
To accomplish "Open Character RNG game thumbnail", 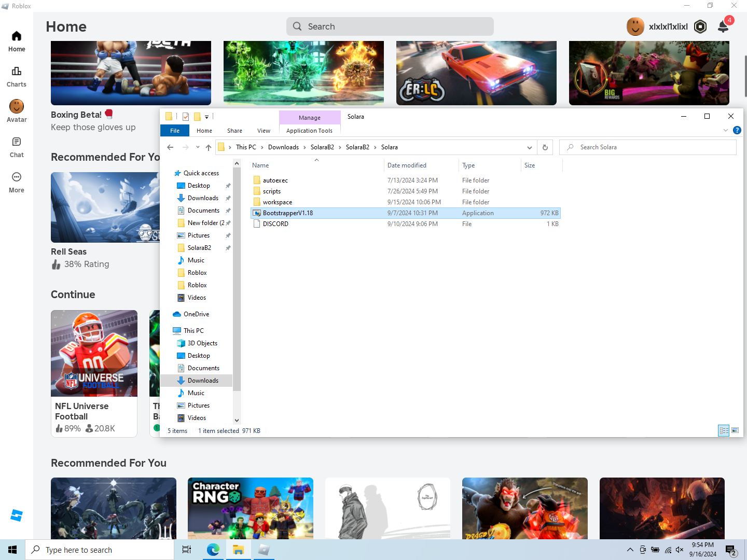I will pyautogui.click(x=251, y=508).
